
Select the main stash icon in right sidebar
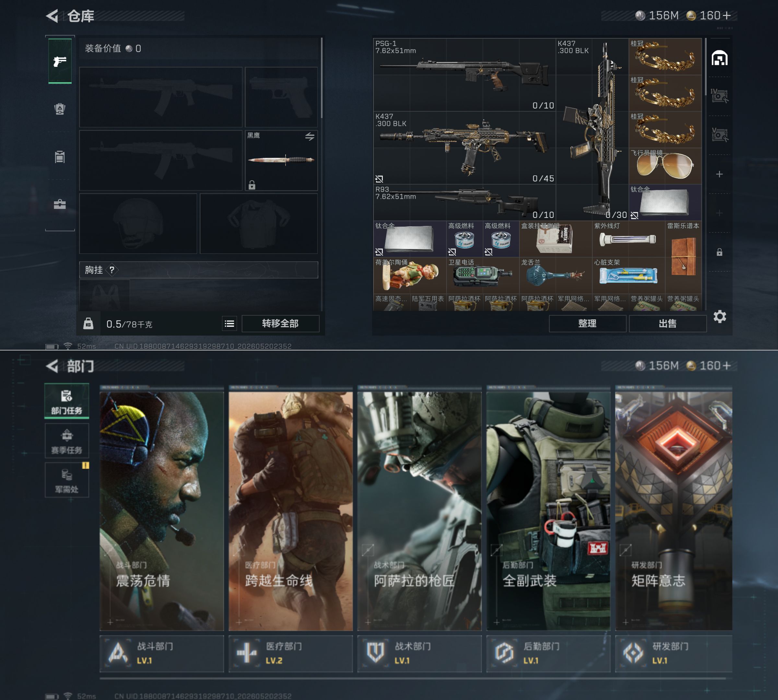719,58
